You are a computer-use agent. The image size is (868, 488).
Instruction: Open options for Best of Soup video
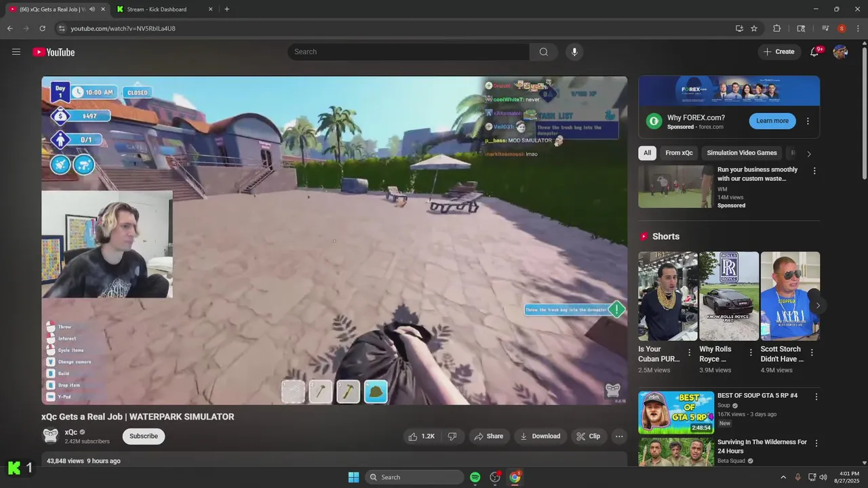pos(816,396)
